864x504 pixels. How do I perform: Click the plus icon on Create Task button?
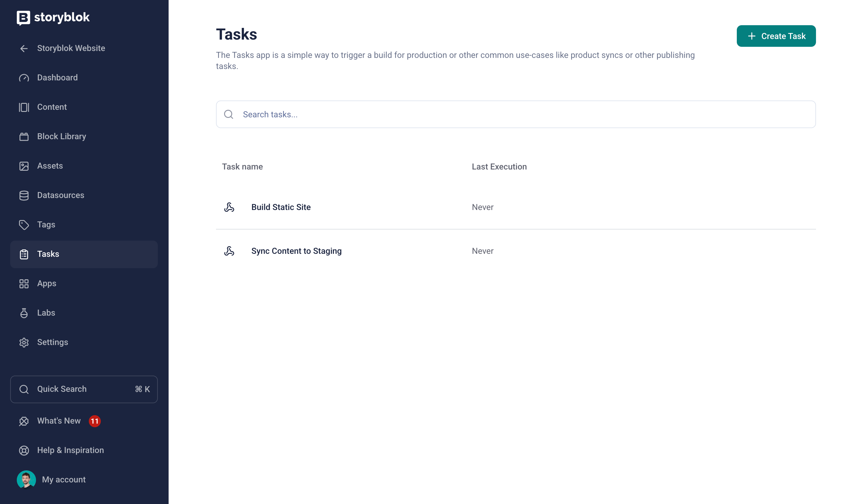[x=751, y=36]
